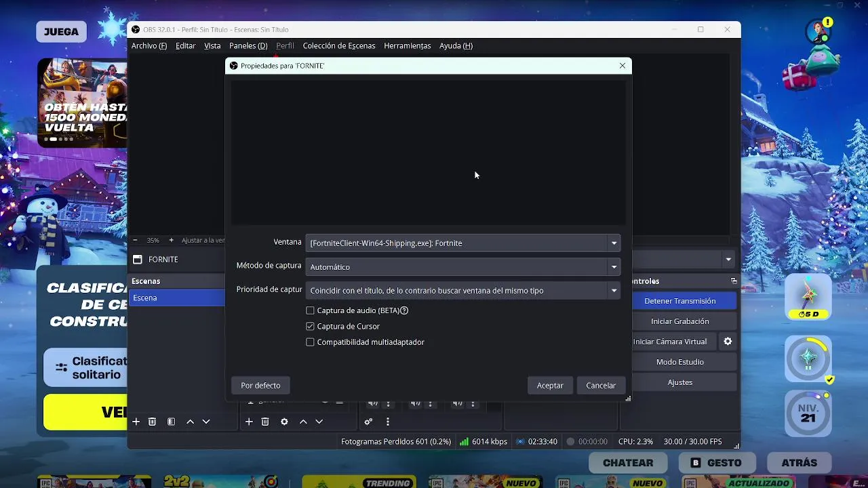The height and width of the screenshot is (488, 868).
Task: Click the properties dialog resize grip corner
Action: click(x=628, y=399)
